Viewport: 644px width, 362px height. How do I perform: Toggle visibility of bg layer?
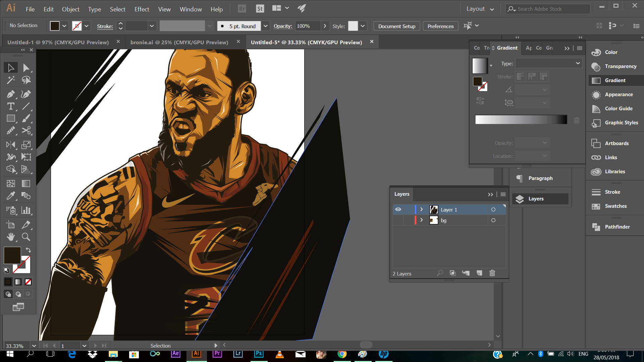point(398,220)
